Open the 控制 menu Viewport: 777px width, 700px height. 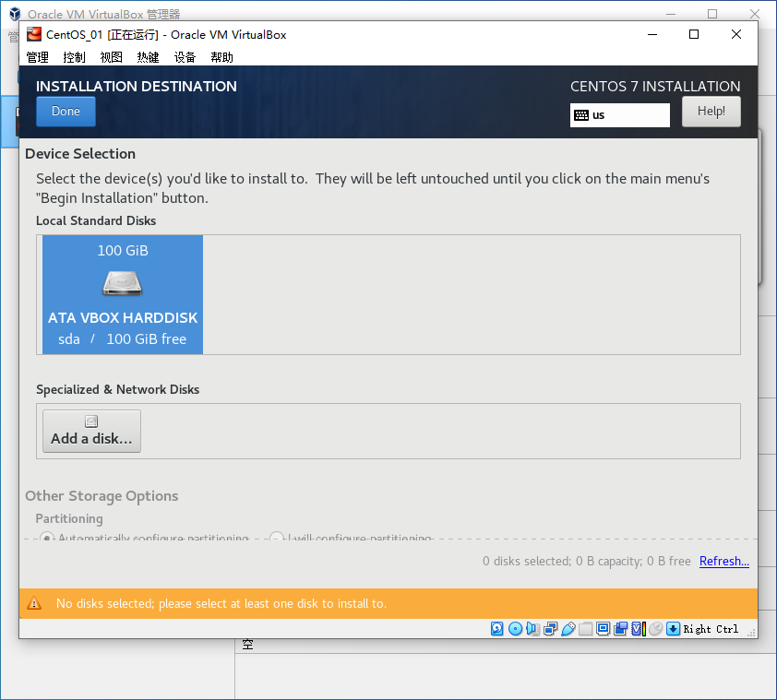75,57
